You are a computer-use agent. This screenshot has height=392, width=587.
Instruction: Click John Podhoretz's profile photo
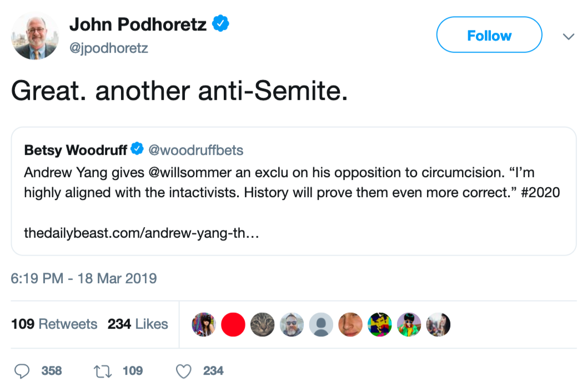35,36
